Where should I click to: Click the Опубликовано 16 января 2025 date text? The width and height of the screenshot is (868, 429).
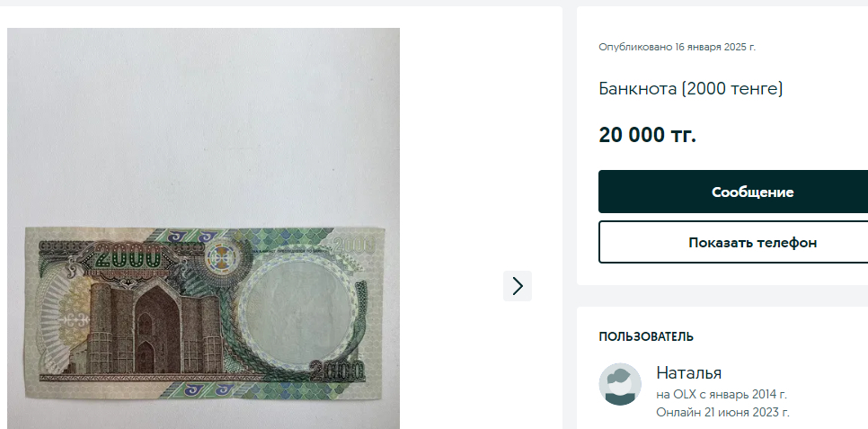click(x=677, y=47)
